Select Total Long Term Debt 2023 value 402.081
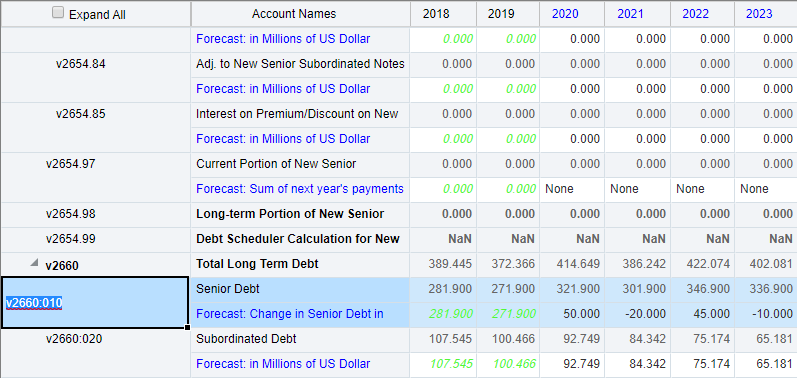Image resolution: width=797 pixels, height=378 pixels. (771, 264)
